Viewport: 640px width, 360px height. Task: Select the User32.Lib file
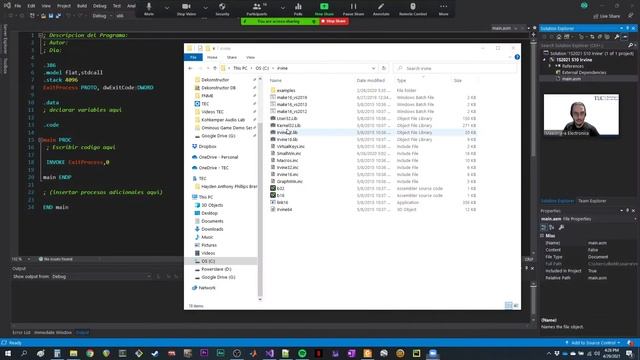(287, 118)
